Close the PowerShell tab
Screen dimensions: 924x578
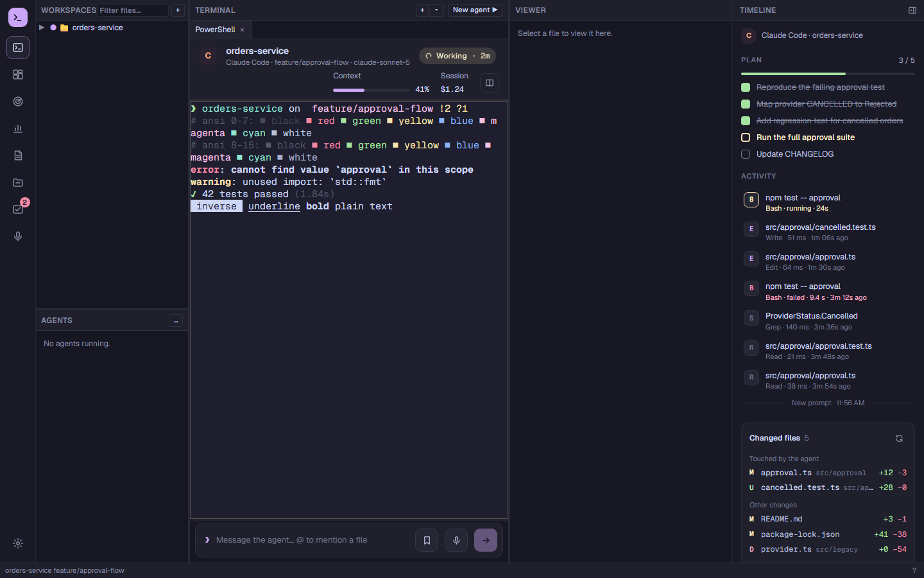(x=242, y=30)
